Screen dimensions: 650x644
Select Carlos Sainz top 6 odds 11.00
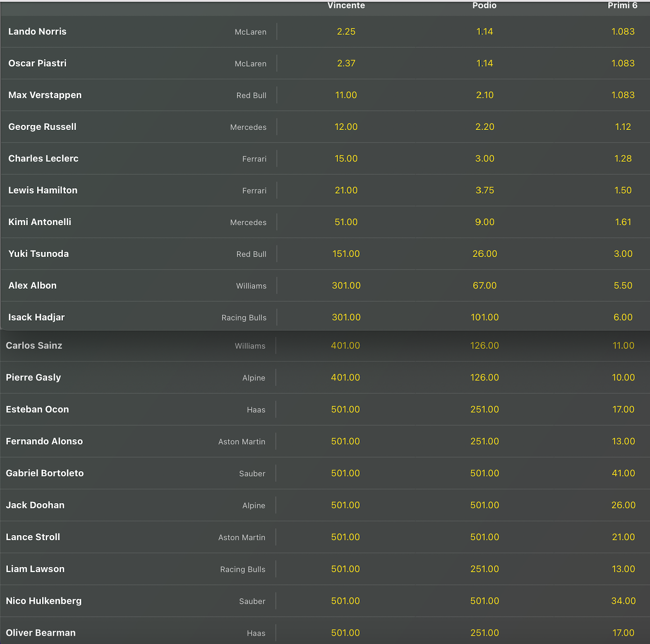[x=623, y=346]
